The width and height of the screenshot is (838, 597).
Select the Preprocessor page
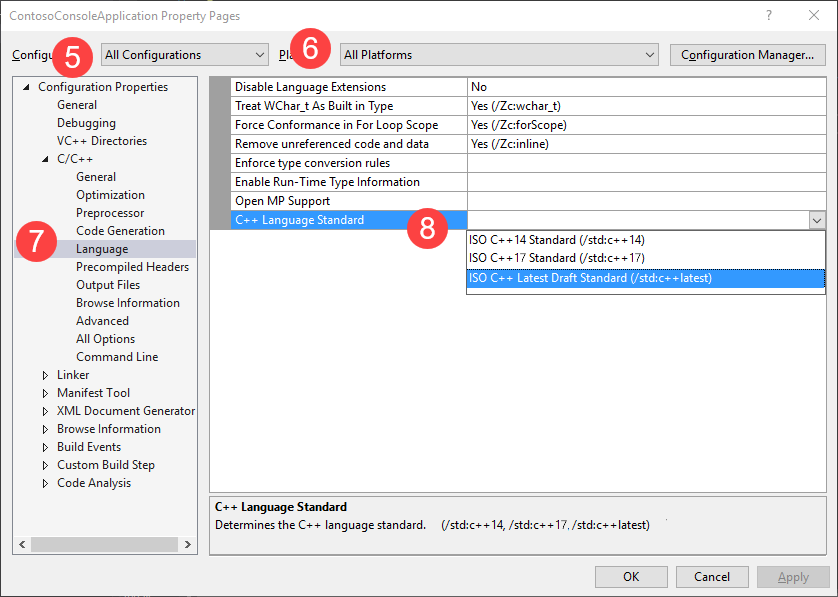pyautogui.click(x=110, y=213)
